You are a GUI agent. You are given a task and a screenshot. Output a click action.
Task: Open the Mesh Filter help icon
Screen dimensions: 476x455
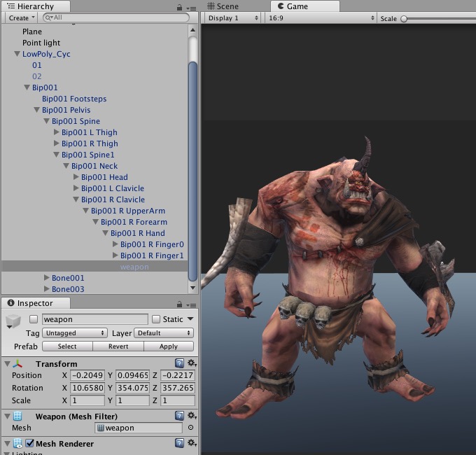pyautogui.click(x=179, y=416)
